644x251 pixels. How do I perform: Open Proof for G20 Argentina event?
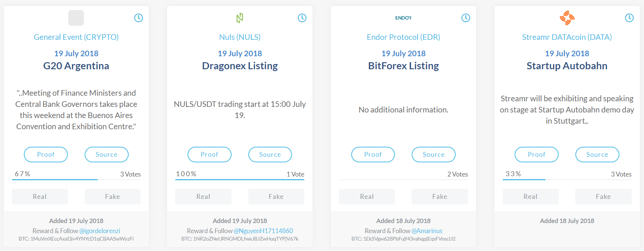pos(46,155)
